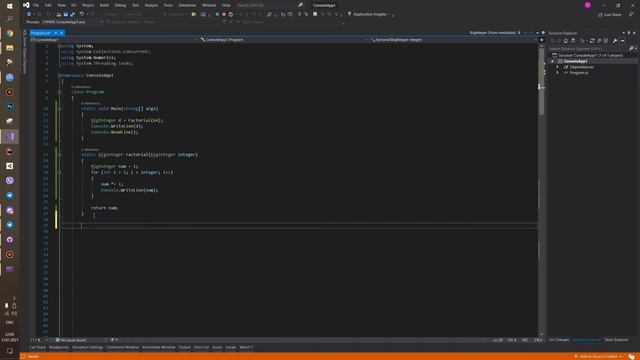Click the red Stop Debugging icon
The height and width of the screenshot is (360, 640).
[x=224, y=14]
